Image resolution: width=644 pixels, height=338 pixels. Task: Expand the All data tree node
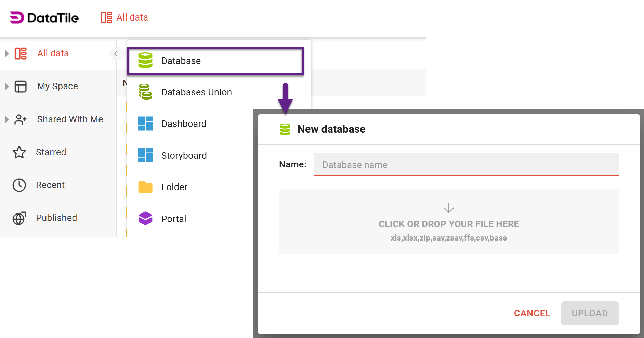pos(7,53)
